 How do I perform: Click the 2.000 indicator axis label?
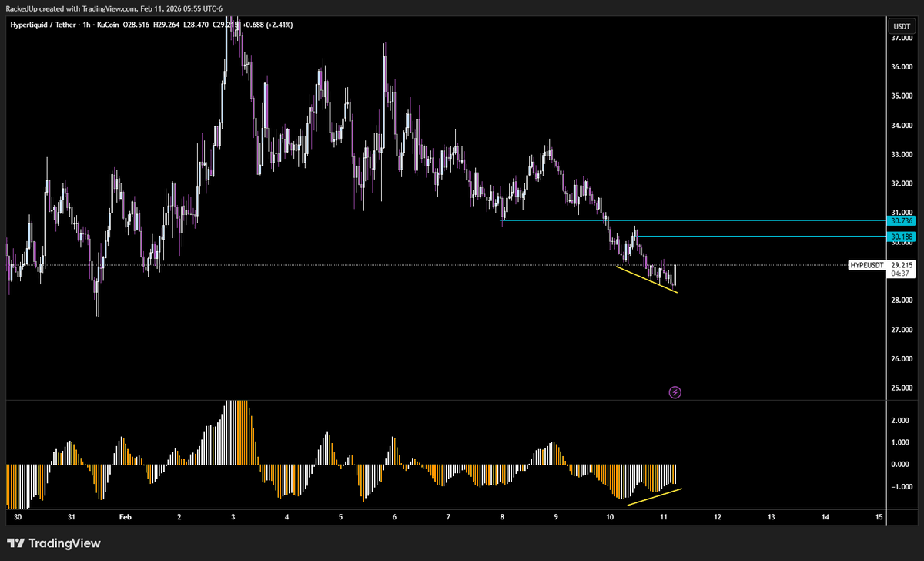click(x=901, y=421)
